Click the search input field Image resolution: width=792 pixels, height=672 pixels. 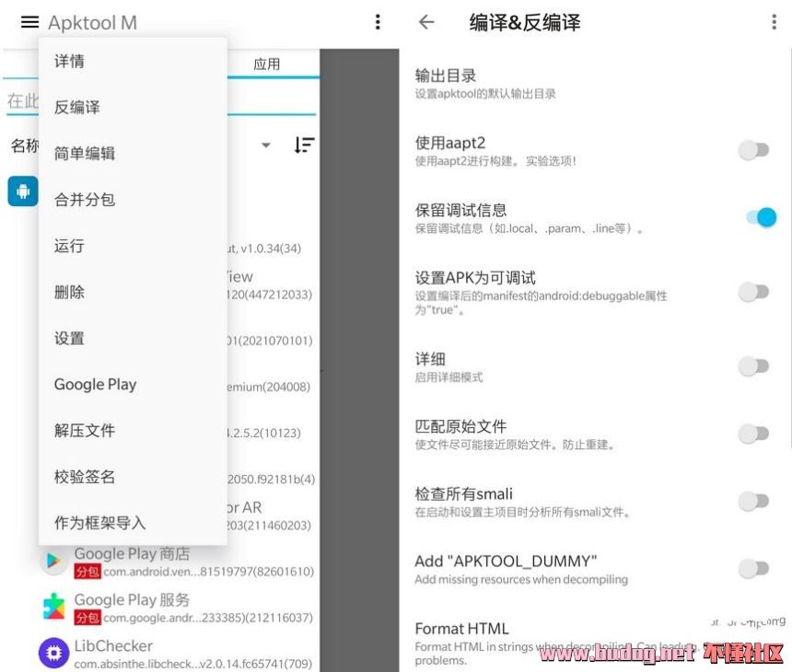[162, 101]
